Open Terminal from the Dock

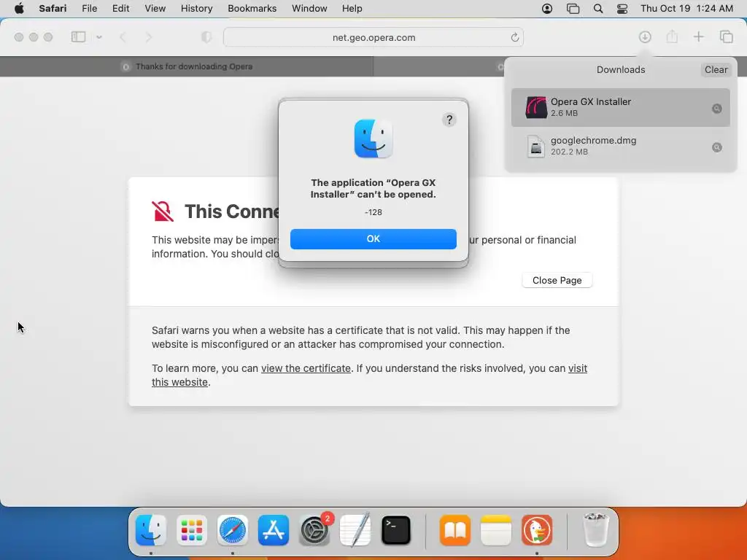click(x=396, y=530)
